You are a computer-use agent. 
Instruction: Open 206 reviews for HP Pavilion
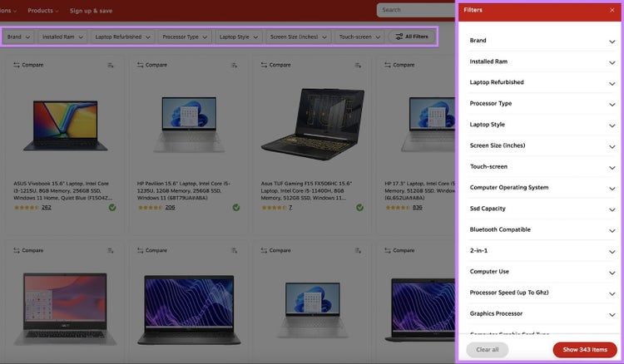tap(170, 208)
